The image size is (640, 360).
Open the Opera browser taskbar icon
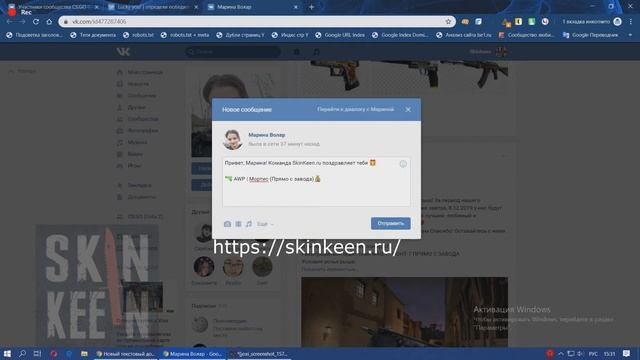(x=53, y=353)
